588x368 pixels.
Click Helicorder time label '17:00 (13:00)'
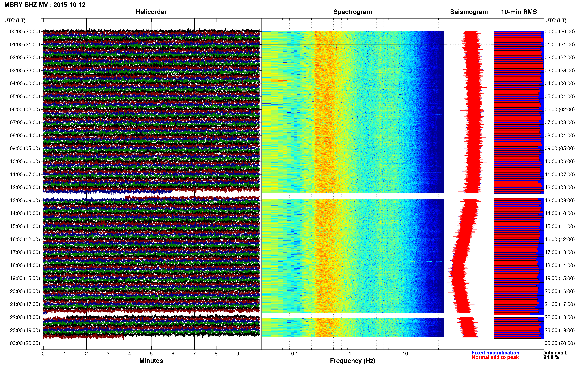pyautogui.click(x=25, y=252)
